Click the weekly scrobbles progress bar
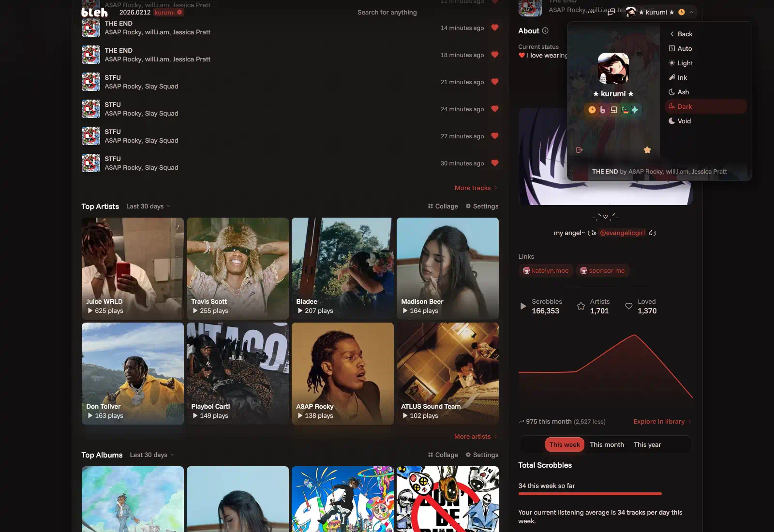This screenshot has height=532, width=774. (590, 494)
